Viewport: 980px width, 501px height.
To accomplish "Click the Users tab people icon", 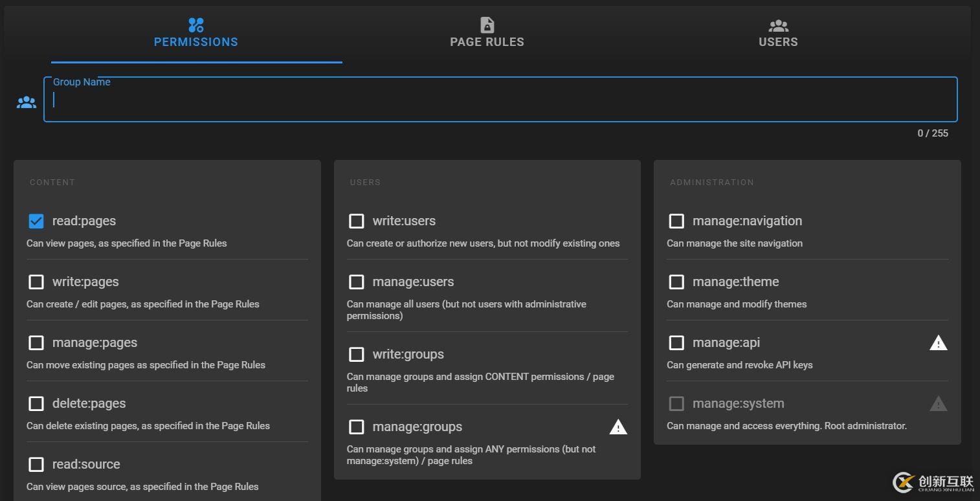I will (778, 26).
